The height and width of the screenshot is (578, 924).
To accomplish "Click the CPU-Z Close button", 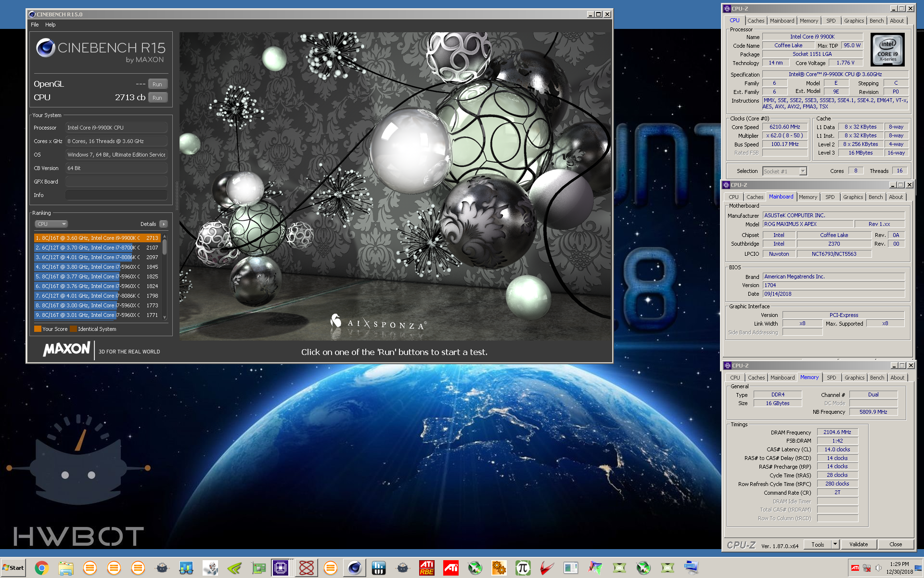I will (x=896, y=545).
